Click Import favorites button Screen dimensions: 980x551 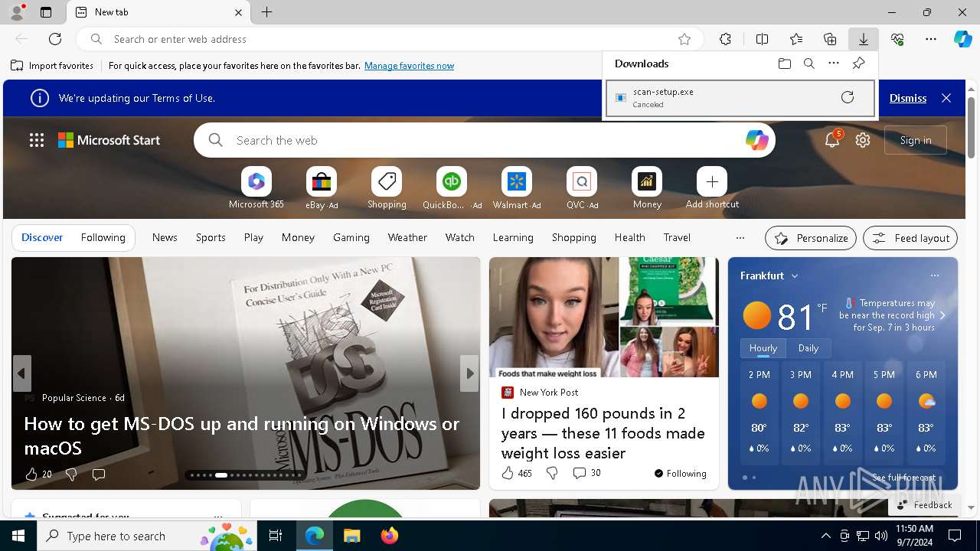52,66
